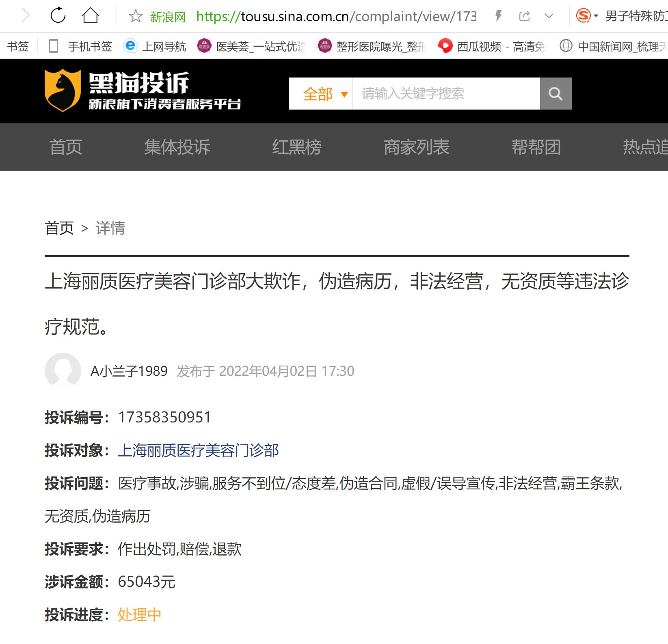This screenshot has height=644, width=668.
Task: Open 医美荟 bookmark
Action: point(261,46)
